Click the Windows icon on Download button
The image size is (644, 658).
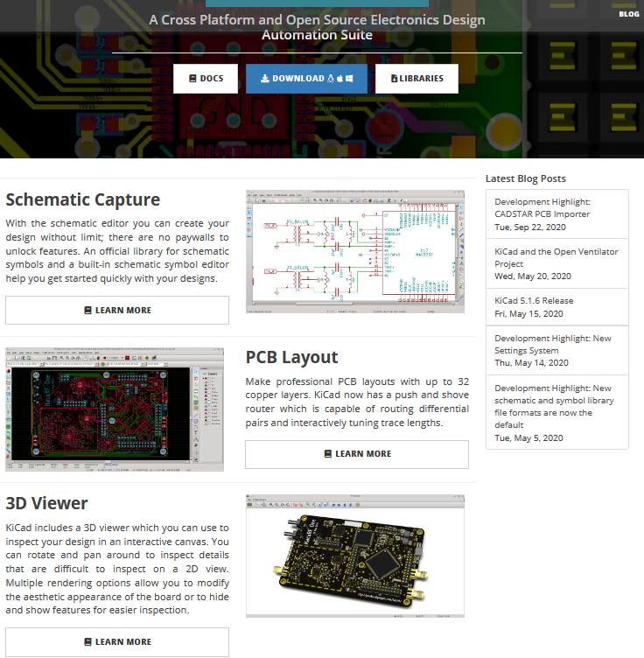pyautogui.click(x=349, y=79)
